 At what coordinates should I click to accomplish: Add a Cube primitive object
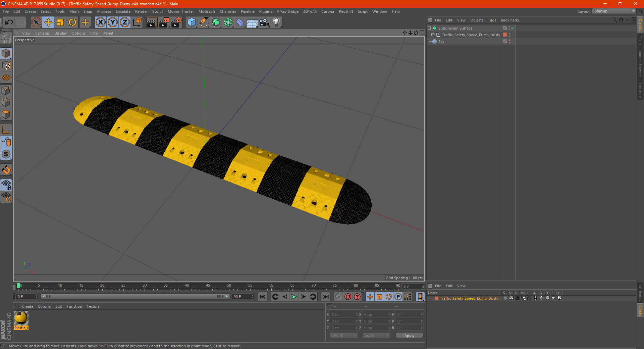pos(192,22)
